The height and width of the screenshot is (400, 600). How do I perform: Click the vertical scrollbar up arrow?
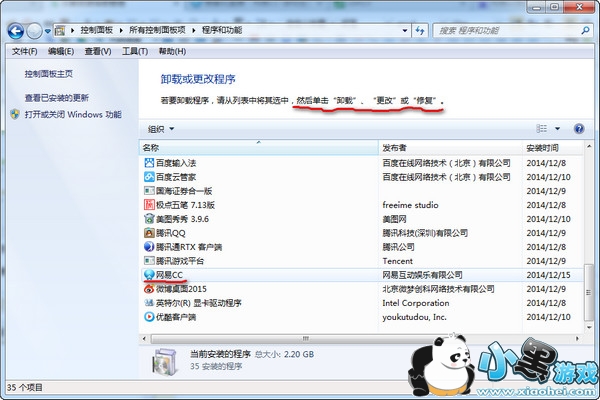tap(589, 147)
